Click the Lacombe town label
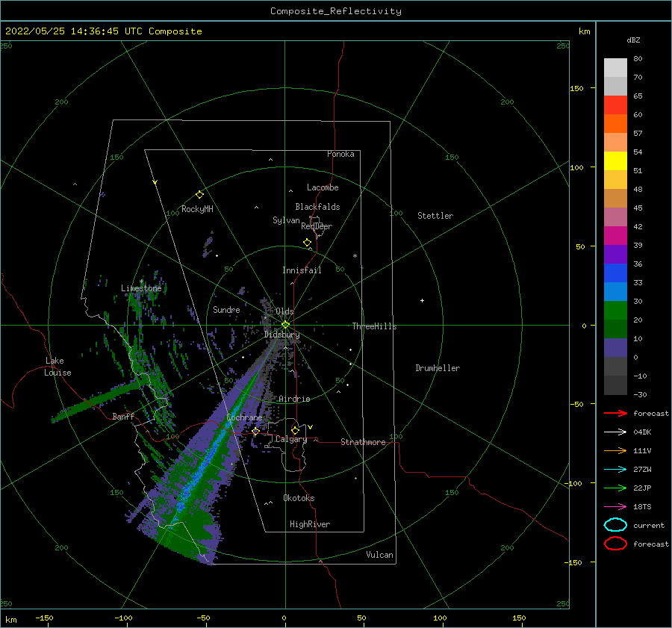The height and width of the screenshot is (628, 672). pos(323,187)
